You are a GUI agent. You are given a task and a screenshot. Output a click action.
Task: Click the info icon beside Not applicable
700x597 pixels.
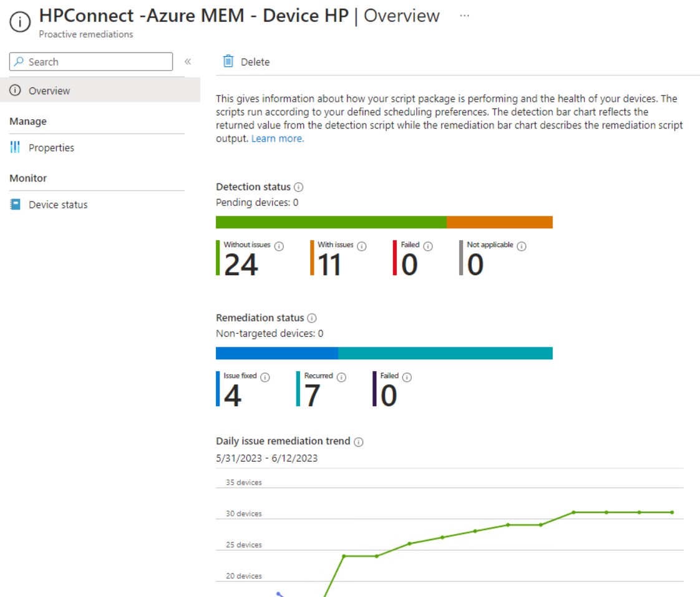[520, 245]
